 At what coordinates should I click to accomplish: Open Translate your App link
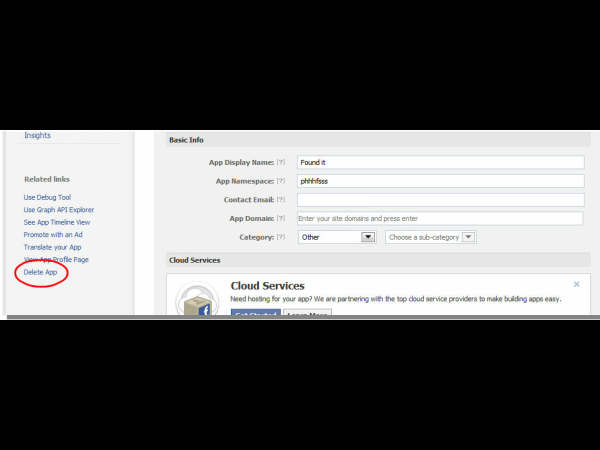52,247
